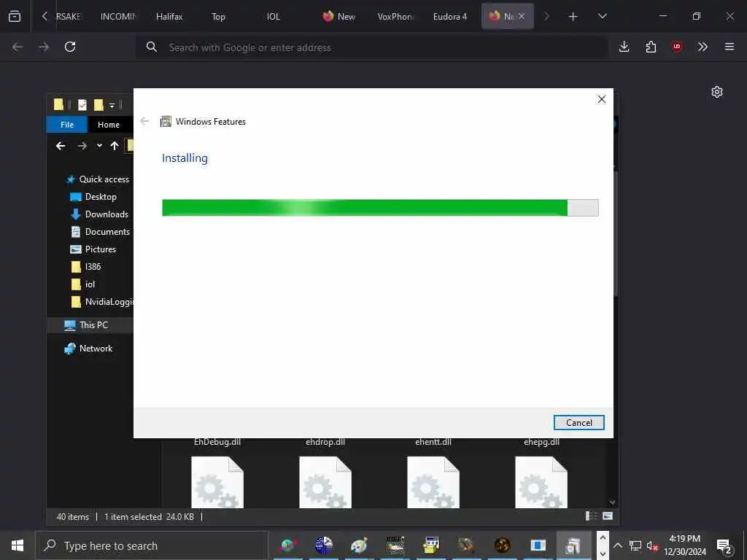The height and width of the screenshot is (560, 747).
Task: Open Documents in the navigation pane
Action: coord(107,233)
